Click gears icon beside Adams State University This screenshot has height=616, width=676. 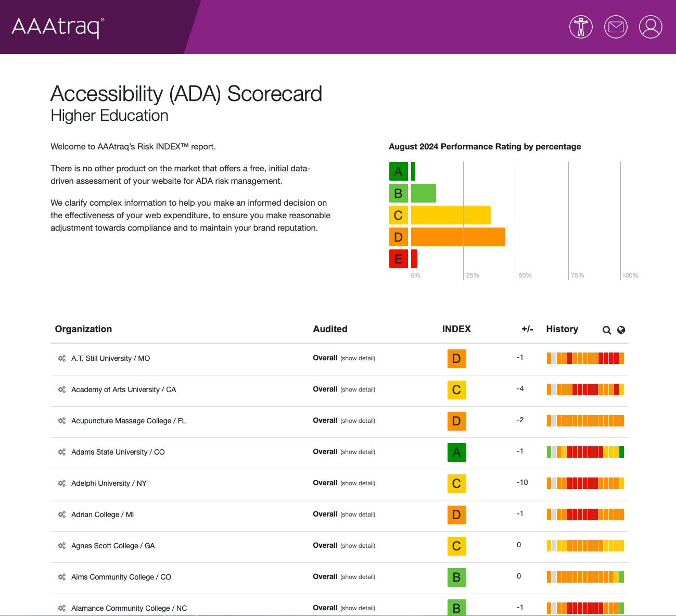62,452
